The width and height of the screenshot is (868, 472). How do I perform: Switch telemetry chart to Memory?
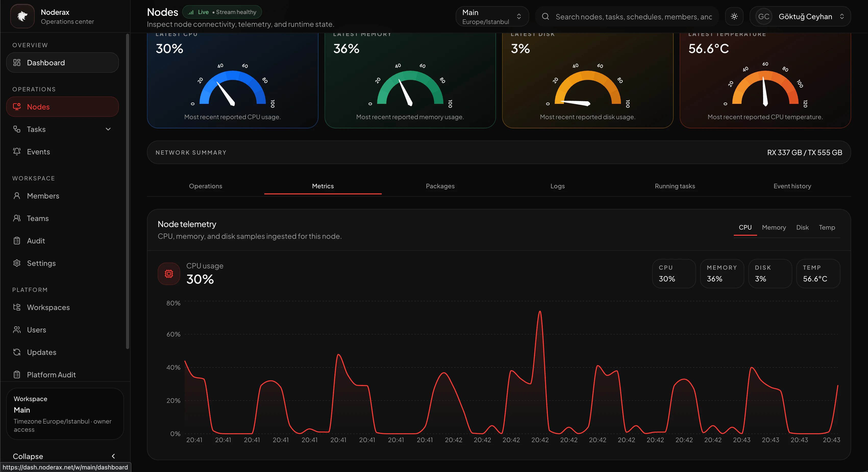[774, 227]
